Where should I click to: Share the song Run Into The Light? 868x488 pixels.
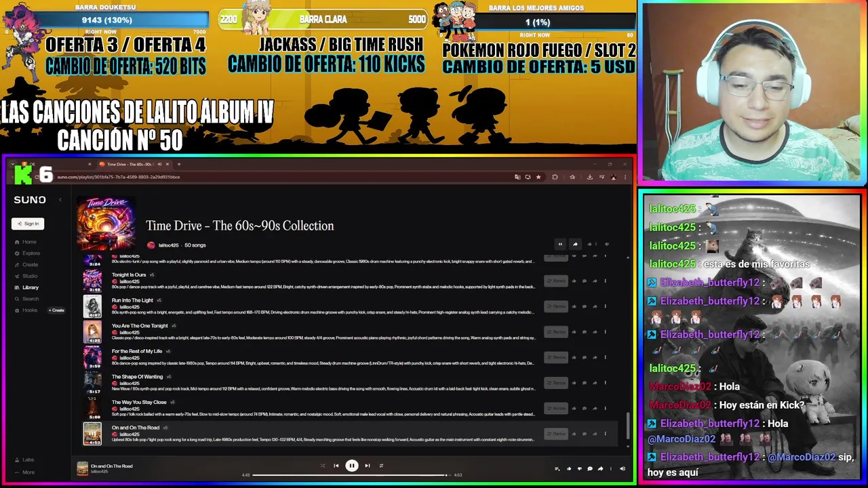[x=595, y=306]
